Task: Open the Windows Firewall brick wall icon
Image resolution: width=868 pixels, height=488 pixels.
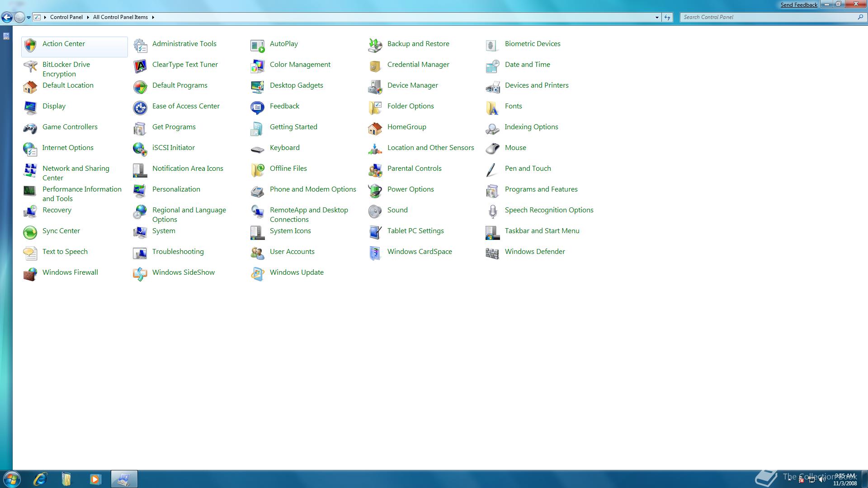Action: coord(30,274)
